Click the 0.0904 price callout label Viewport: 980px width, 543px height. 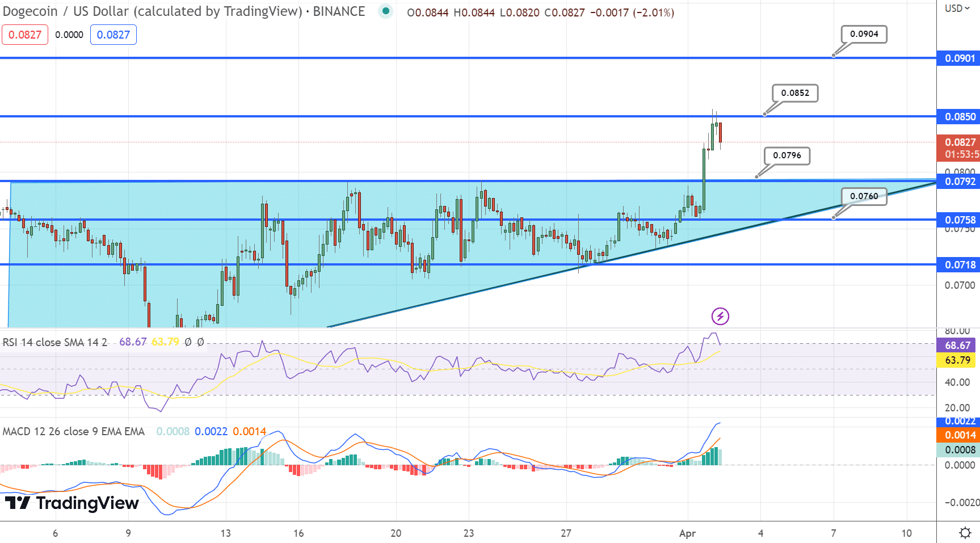coord(864,34)
